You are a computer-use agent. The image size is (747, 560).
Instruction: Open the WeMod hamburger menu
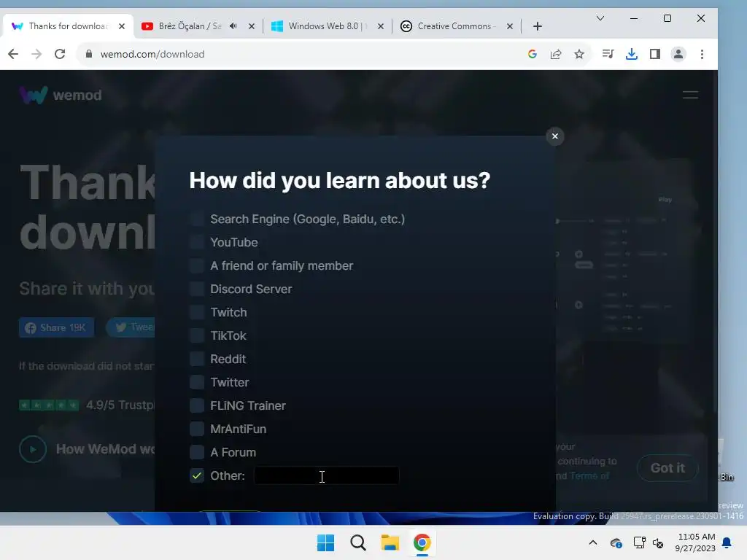[690, 95]
